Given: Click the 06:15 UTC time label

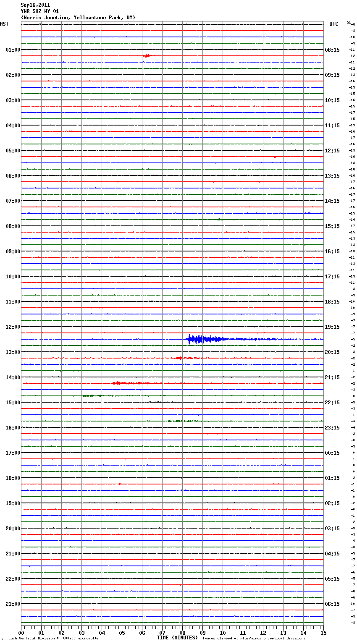Looking at the screenshot, I should tap(332, 604).
